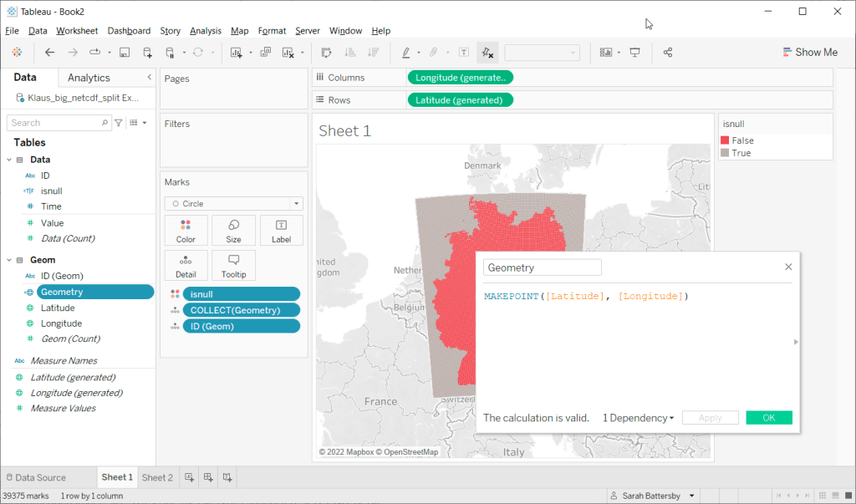856x504 pixels.
Task: Open the Circle mark type dropdown
Action: click(234, 204)
